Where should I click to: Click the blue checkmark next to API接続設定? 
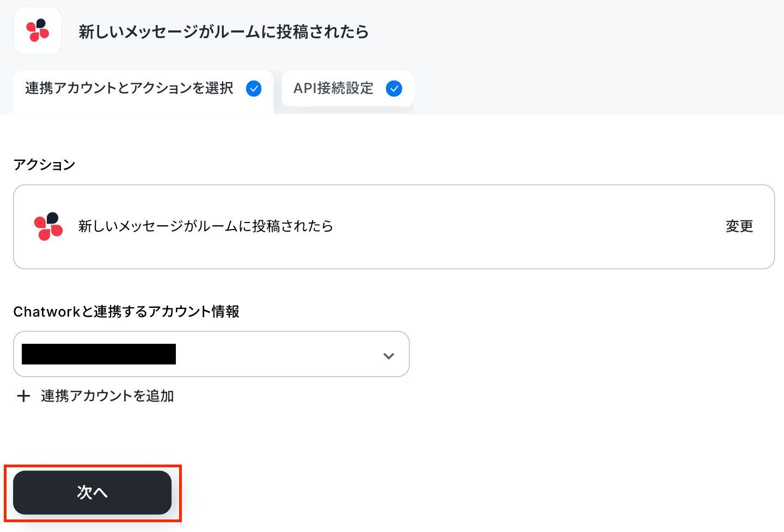pos(394,88)
